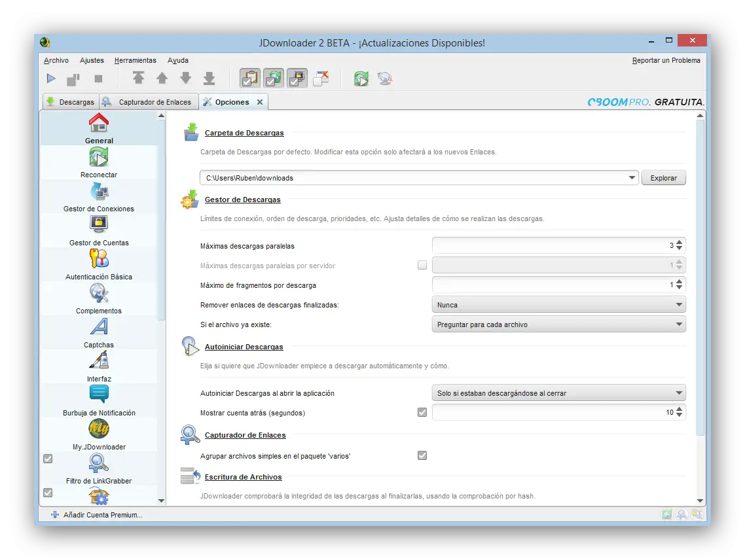Open Gestor de Conexiones settings
The image size is (745, 560).
99,197
